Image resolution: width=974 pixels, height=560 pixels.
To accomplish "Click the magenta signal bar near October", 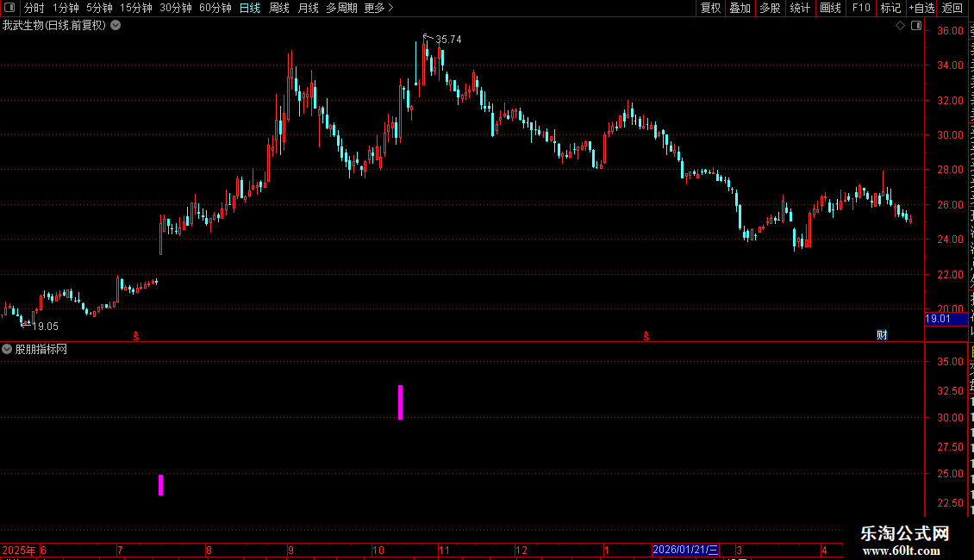I will pos(401,402).
